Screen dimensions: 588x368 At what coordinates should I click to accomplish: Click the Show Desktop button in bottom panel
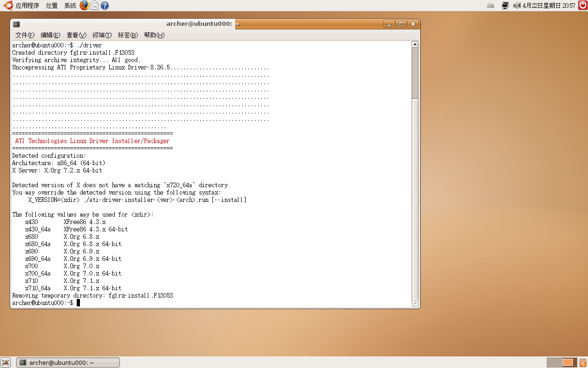pos(6,362)
